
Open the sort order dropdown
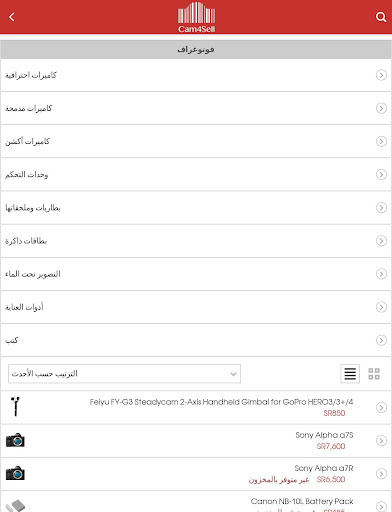[x=124, y=374]
